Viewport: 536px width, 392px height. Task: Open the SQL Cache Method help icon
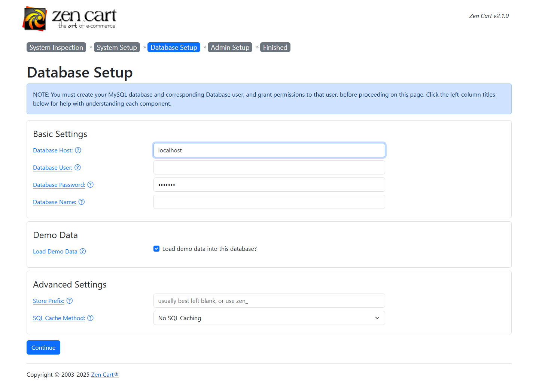point(90,318)
